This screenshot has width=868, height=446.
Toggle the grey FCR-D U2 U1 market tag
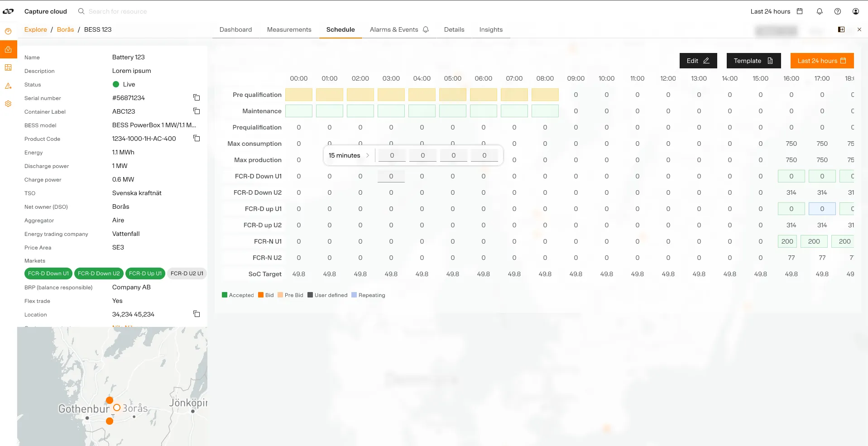[187, 273]
